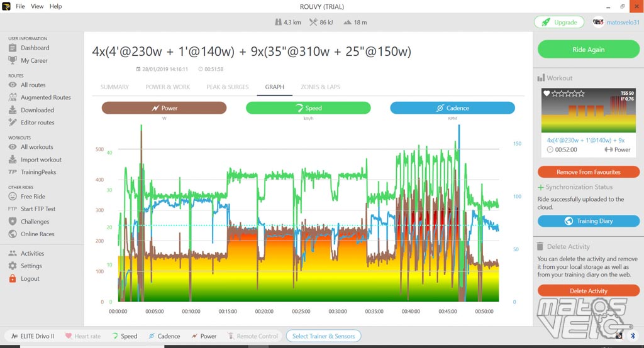Open Editor routes icon
The width and height of the screenshot is (644, 348).
pos(13,122)
